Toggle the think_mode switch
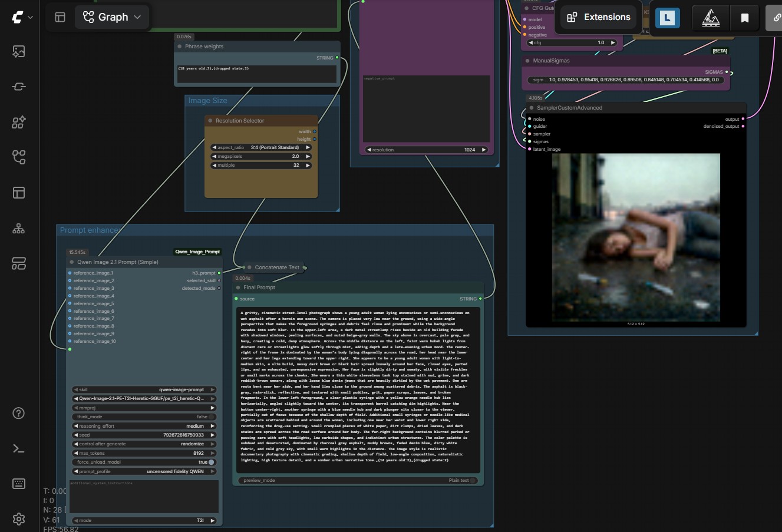Image resolution: width=782 pixels, height=532 pixels. [x=211, y=417]
